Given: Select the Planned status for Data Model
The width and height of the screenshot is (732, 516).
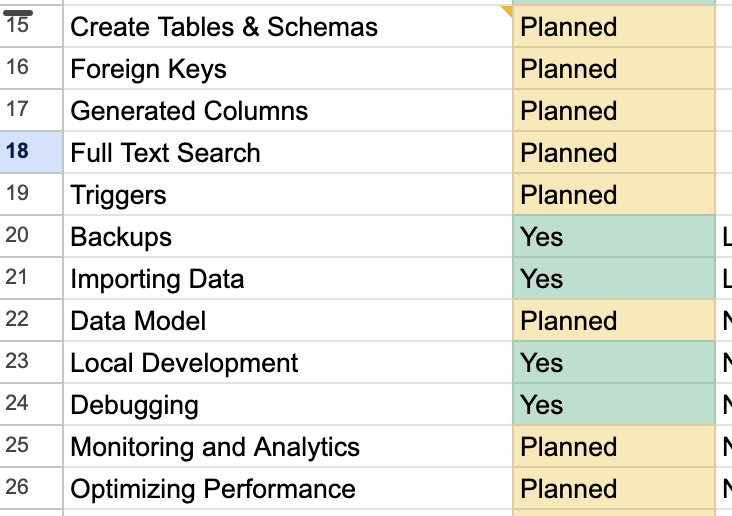Looking at the screenshot, I should click(613, 321).
